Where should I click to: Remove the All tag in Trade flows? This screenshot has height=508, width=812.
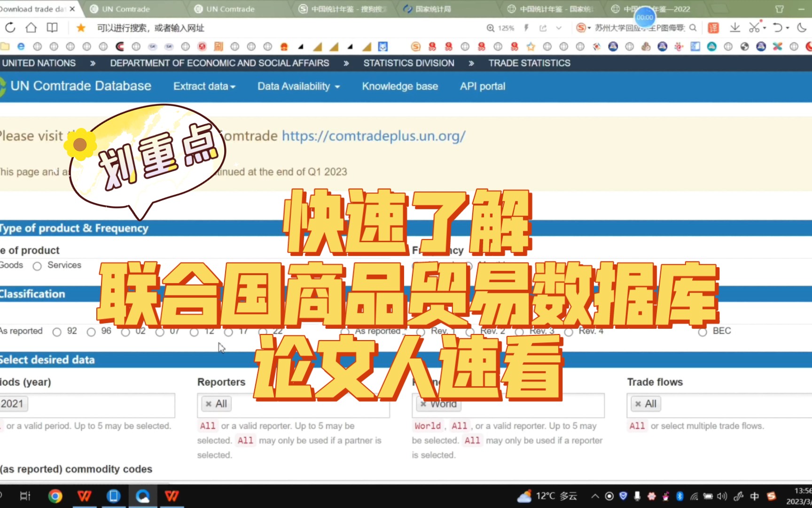638,404
